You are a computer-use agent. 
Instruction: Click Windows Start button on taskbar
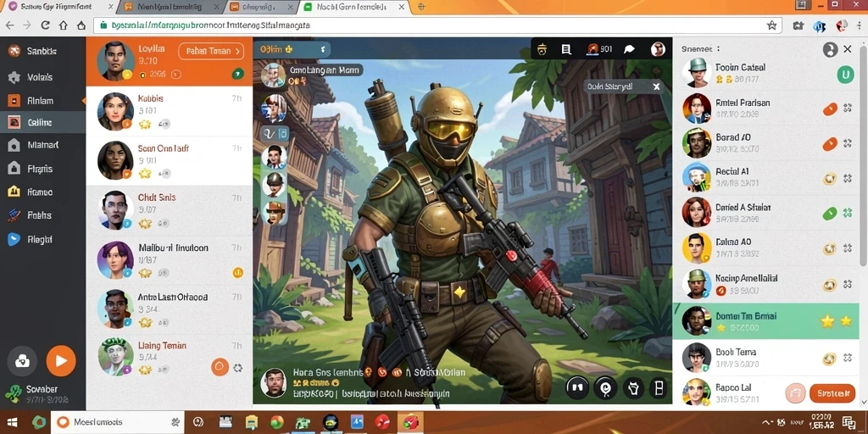tap(10, 422)
